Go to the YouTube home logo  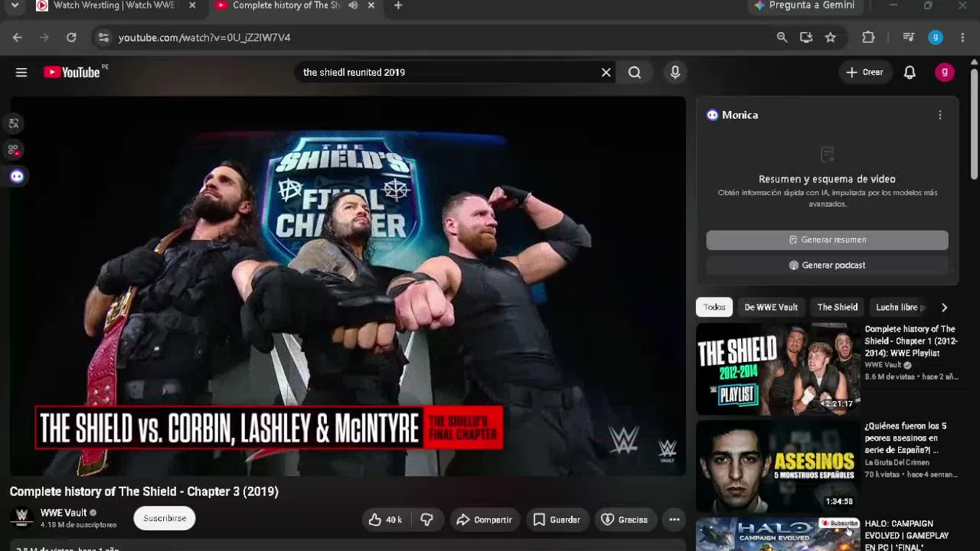pos(71,72)
